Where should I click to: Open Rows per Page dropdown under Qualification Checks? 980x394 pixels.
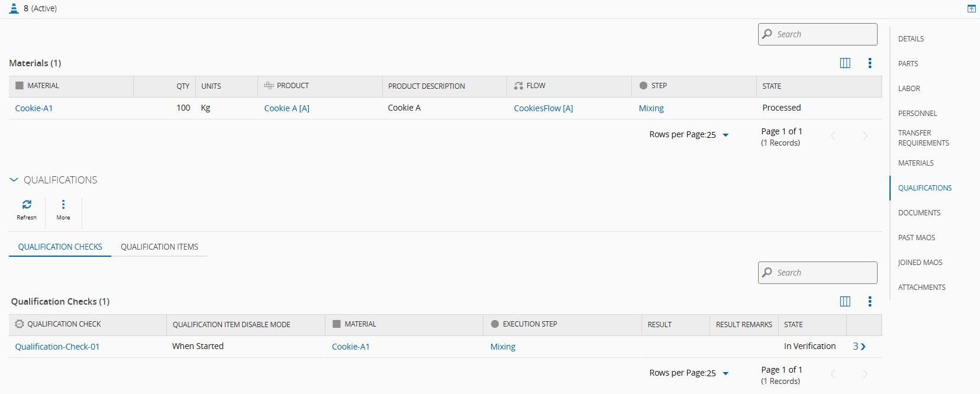tap(726, 373)
